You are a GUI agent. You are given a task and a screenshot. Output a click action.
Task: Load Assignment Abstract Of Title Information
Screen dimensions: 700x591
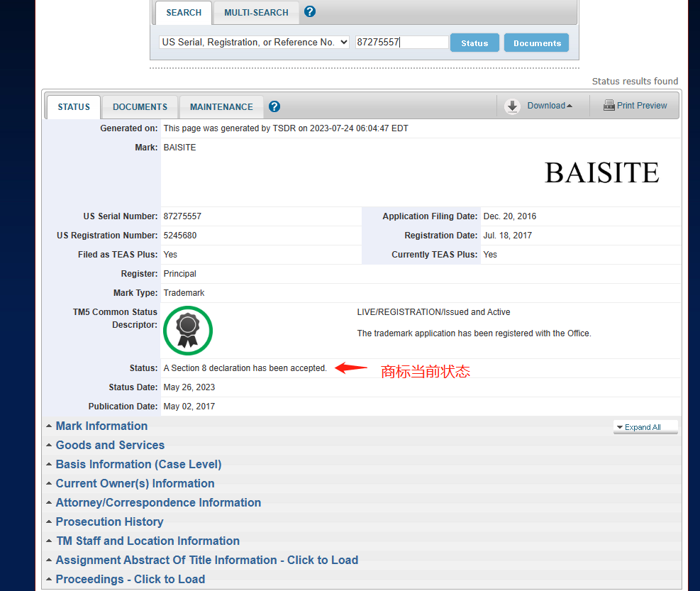coord(206,560)
